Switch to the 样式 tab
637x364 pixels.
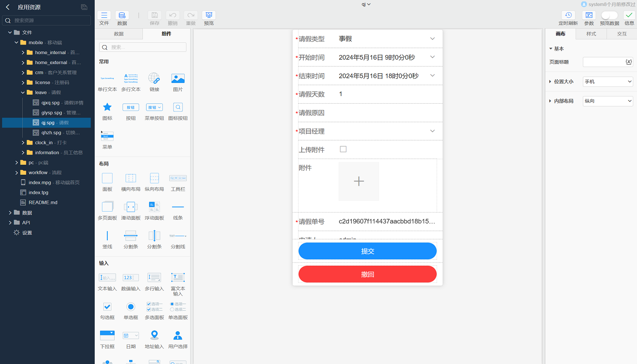591,34
